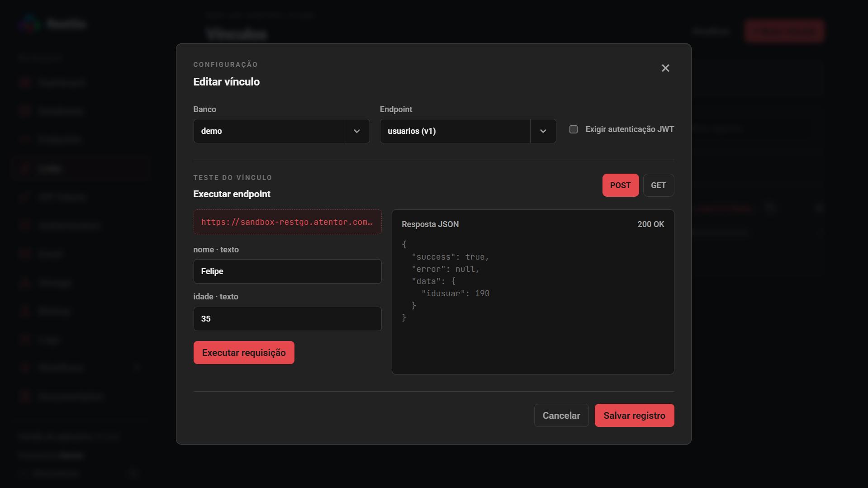Click the sandbox-restgo URL field
This screenshot has height=488, width=868.
pyautogui.click(x=287, y=222)
